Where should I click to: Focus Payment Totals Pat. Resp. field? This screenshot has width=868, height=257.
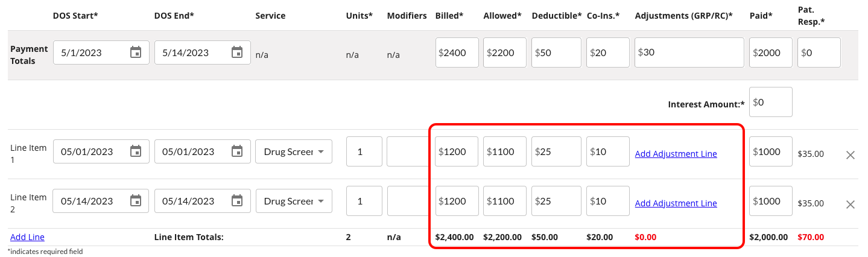click(819, 52)
